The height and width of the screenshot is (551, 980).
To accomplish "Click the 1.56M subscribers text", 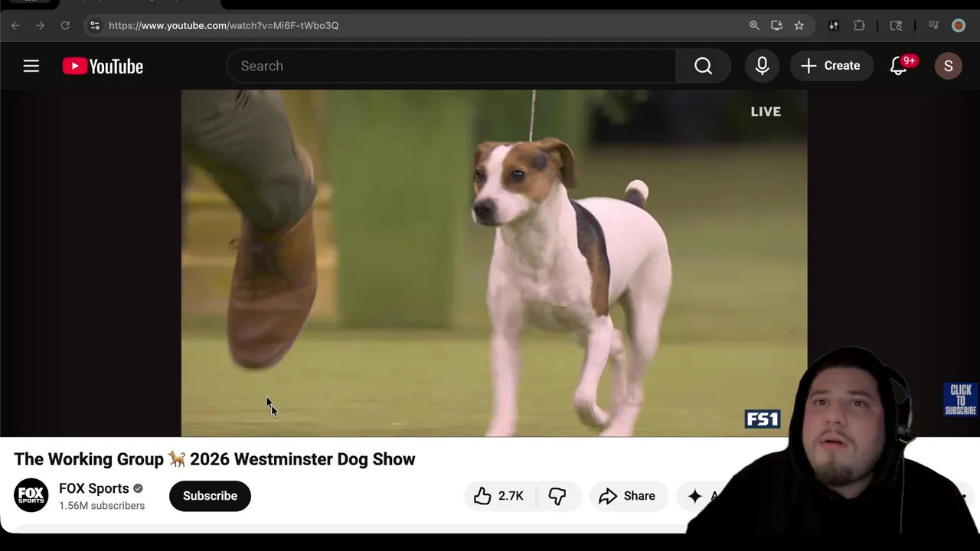I will point(102,506).
